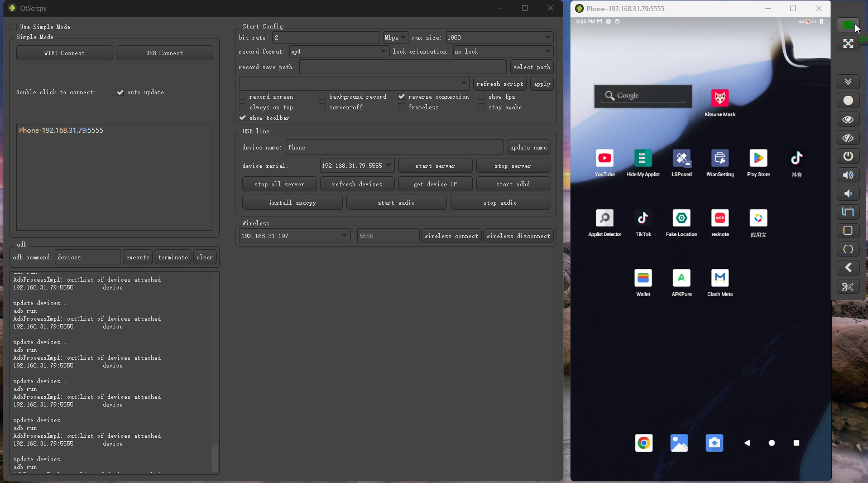The width and height of the screenshot is (868, 483).
Task: Turn device screen off with crossed-eye icon
Action: pos(848,138)
